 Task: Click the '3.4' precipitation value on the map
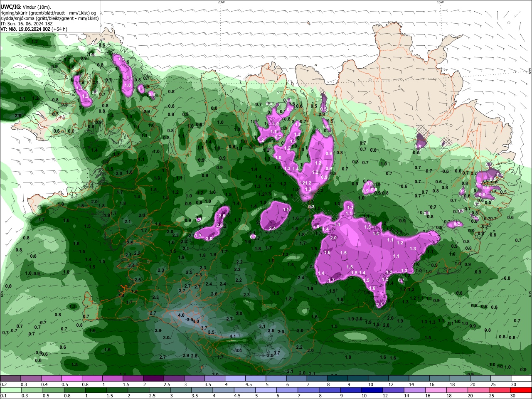[x=239, y=351]
